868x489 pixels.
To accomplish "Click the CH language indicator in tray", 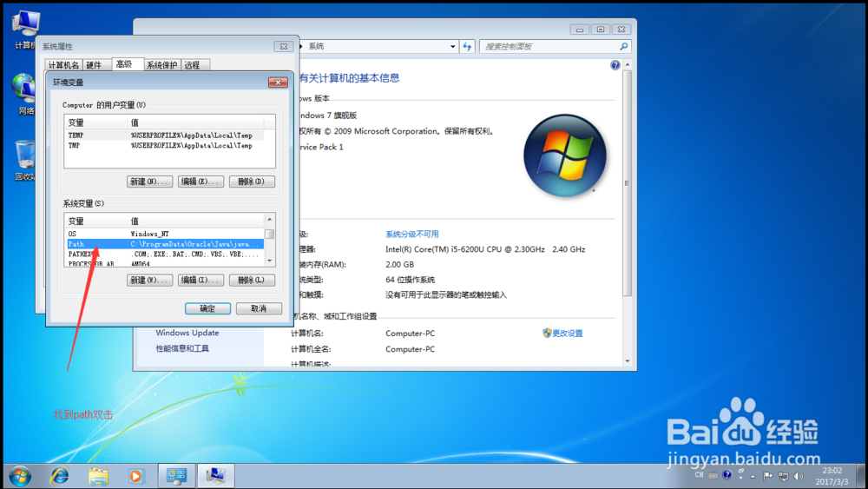I will point(699,475).
